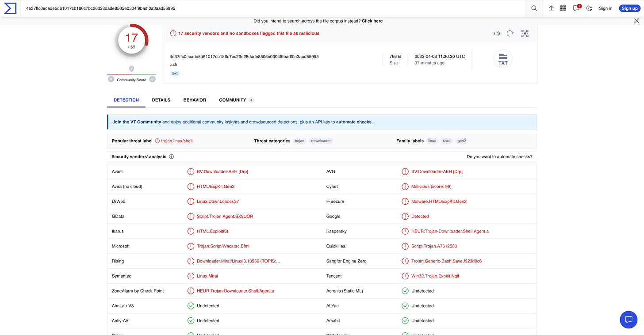Viewport: 644px width, 335px height.
Task: Open the notifications comment icon
Action: tap(576, 8)
